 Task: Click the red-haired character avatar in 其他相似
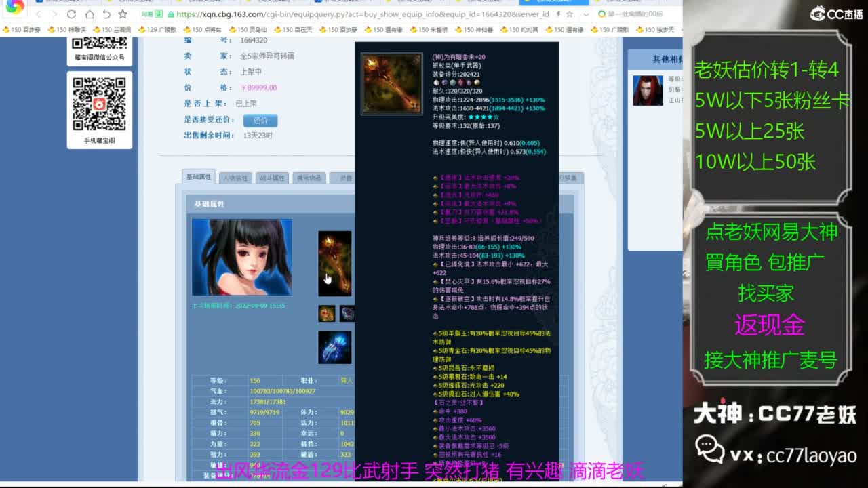[648, 90]
